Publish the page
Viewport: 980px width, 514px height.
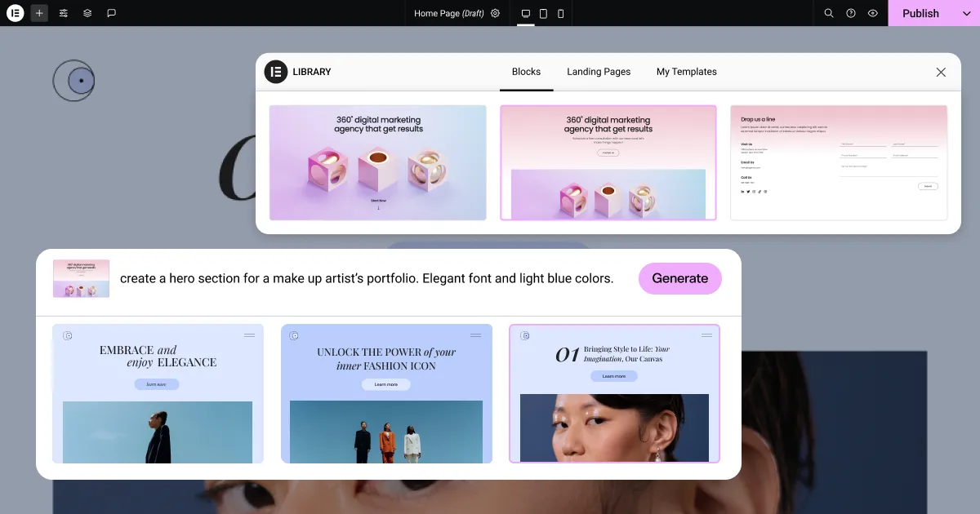(x=920, y=13)
